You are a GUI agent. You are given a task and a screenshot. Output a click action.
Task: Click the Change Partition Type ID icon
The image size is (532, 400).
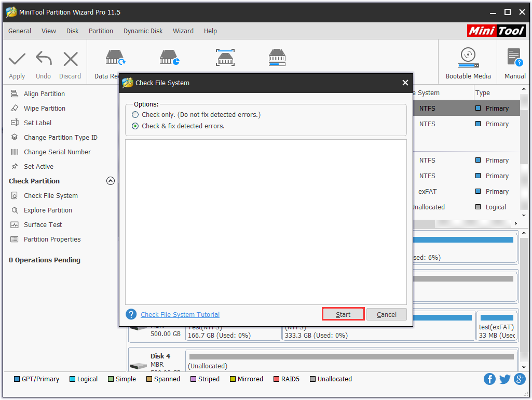tap(15, 137)
